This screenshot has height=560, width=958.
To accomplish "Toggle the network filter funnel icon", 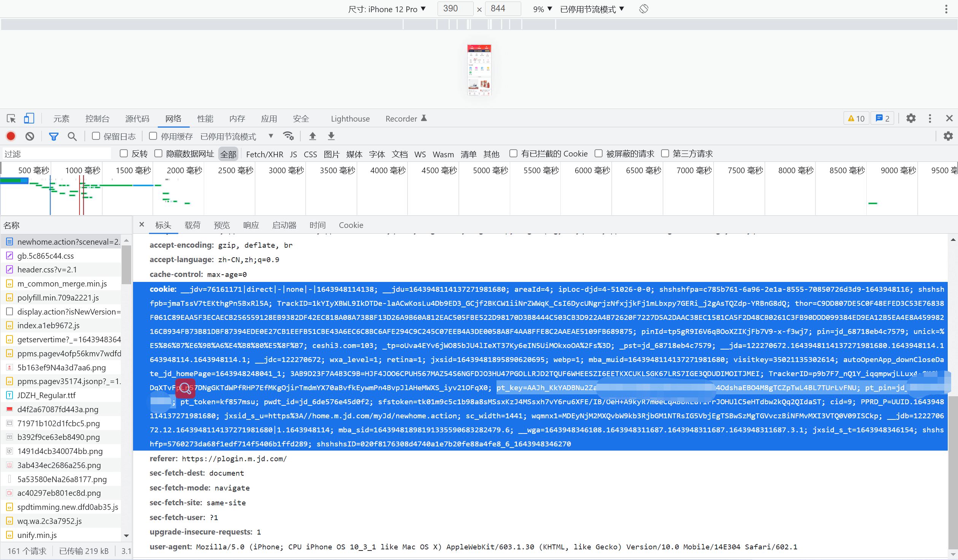I will click(x=54, y=136).
